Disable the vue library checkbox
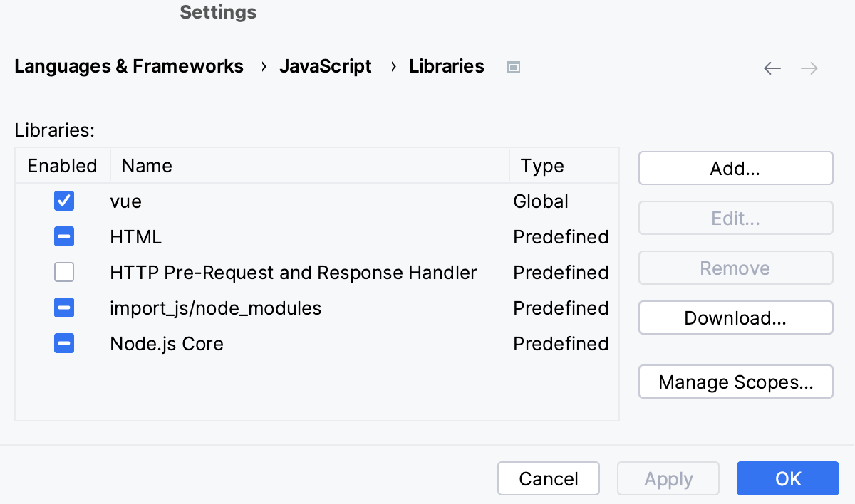Image resolution: width=855 pixels, height=504 pixels. [63, 201]
